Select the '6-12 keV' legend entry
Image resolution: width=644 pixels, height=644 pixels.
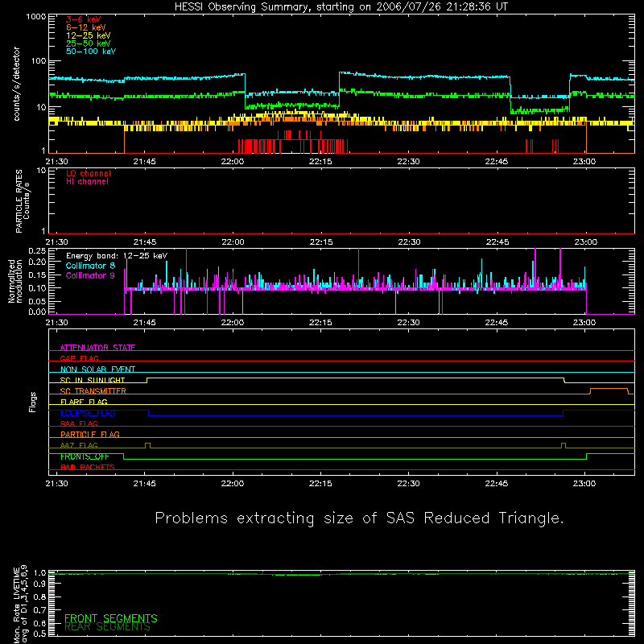pos(86,27)
